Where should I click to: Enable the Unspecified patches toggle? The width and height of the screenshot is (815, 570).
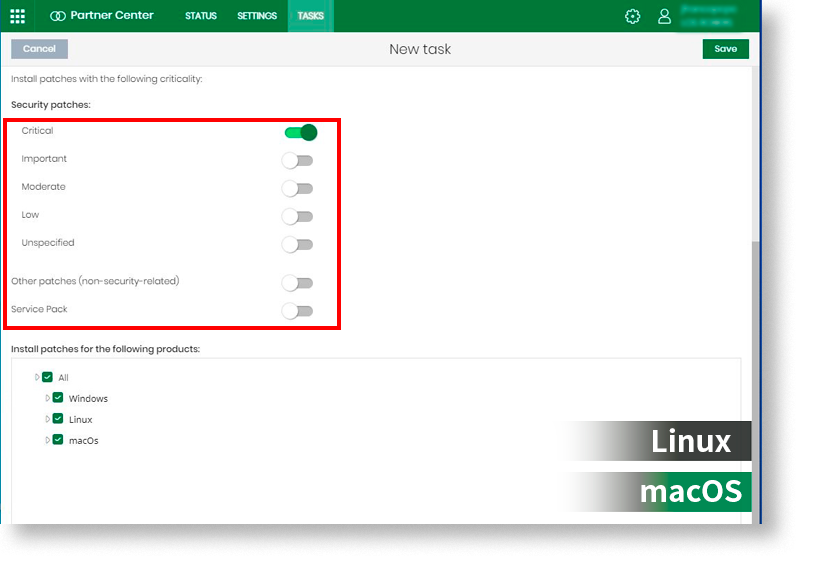[x=297, y=245]
